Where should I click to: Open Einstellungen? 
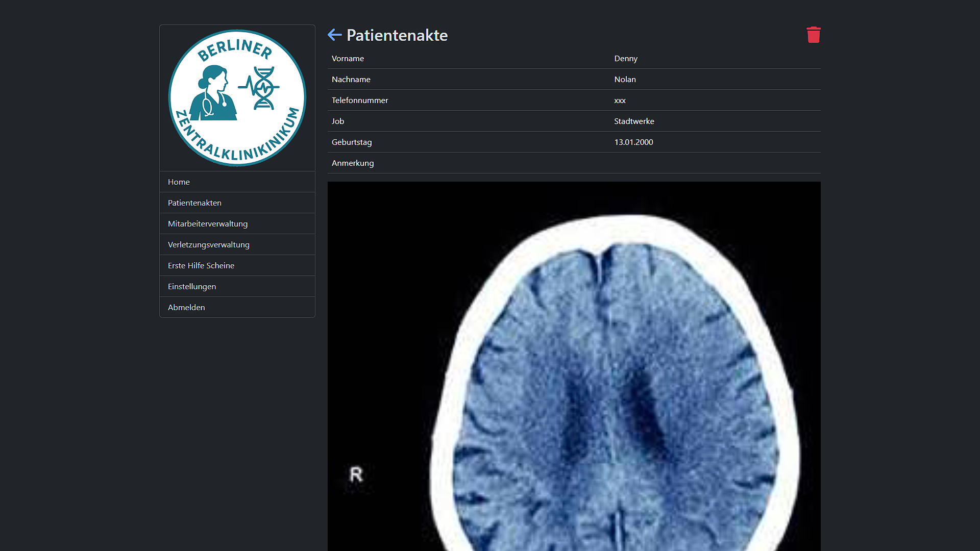coord(237,286)
